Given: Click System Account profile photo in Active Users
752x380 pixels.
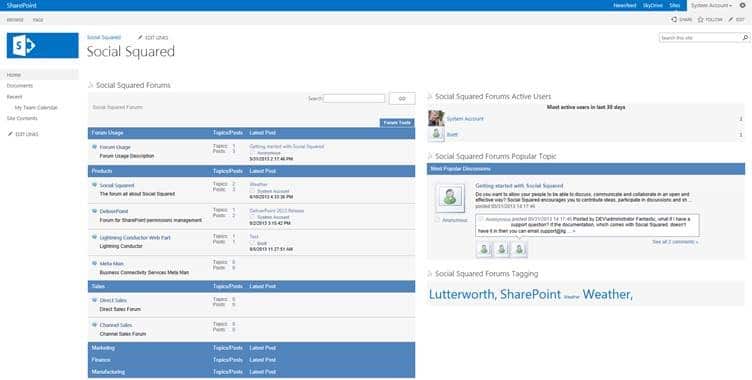Looking at the screenshot, I should pyautogui.click(x=436, y=118).
